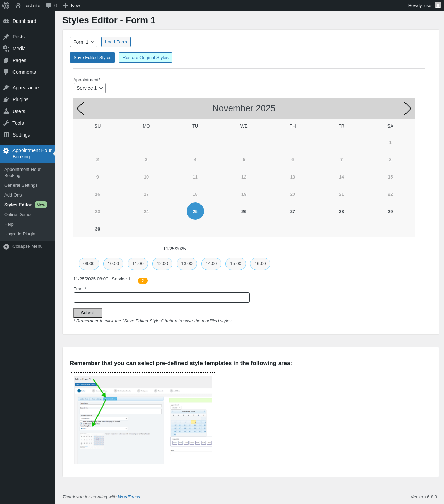The width and height of the screenshot is (444, 504).
Task: Go to previous month with left arrow
Action: pos(80,108)
